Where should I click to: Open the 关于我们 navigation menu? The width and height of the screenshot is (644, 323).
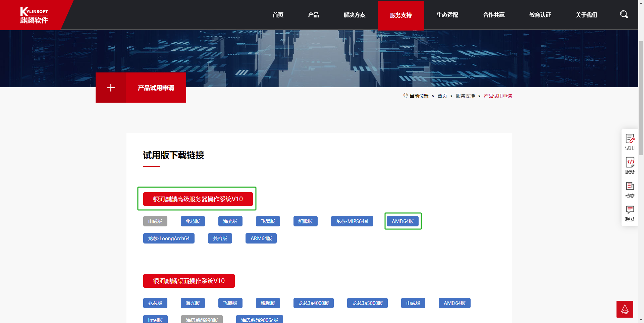point(586,15)
